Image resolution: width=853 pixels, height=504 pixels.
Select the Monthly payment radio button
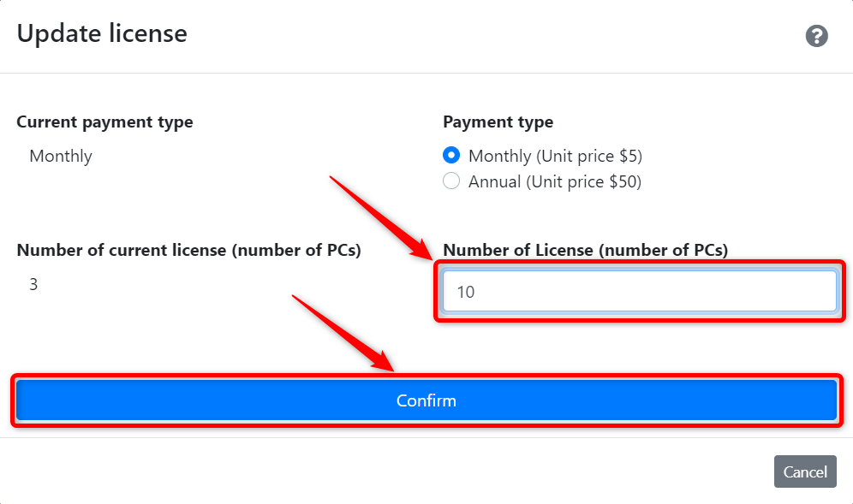[451, 156]
